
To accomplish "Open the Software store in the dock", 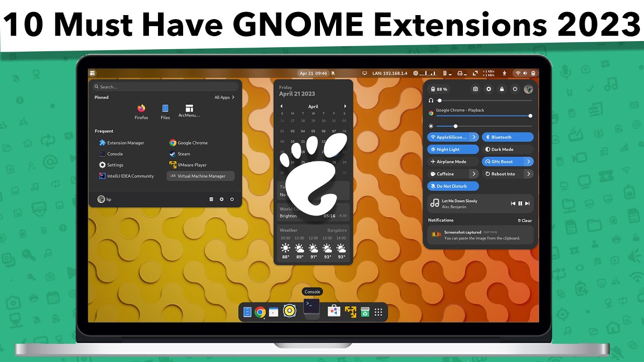I will (334, 312).
